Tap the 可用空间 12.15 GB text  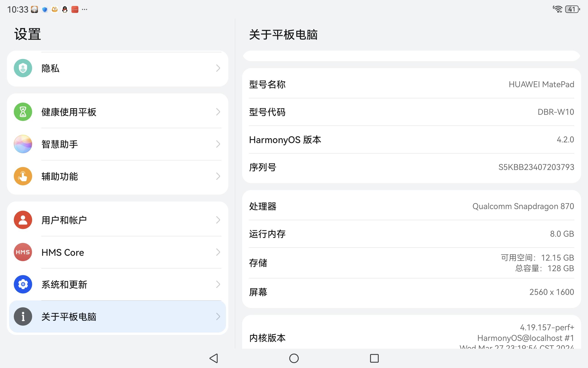tap(537, 258)
